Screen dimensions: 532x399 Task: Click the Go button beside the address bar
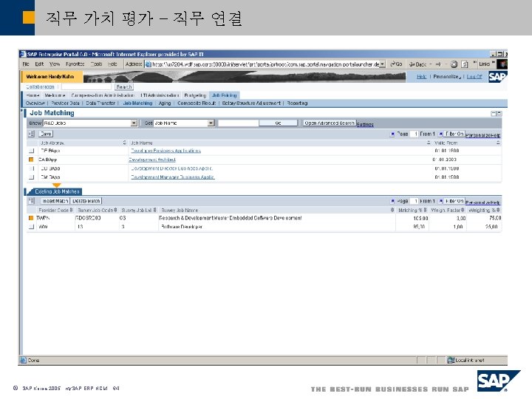tap(396, 64)
